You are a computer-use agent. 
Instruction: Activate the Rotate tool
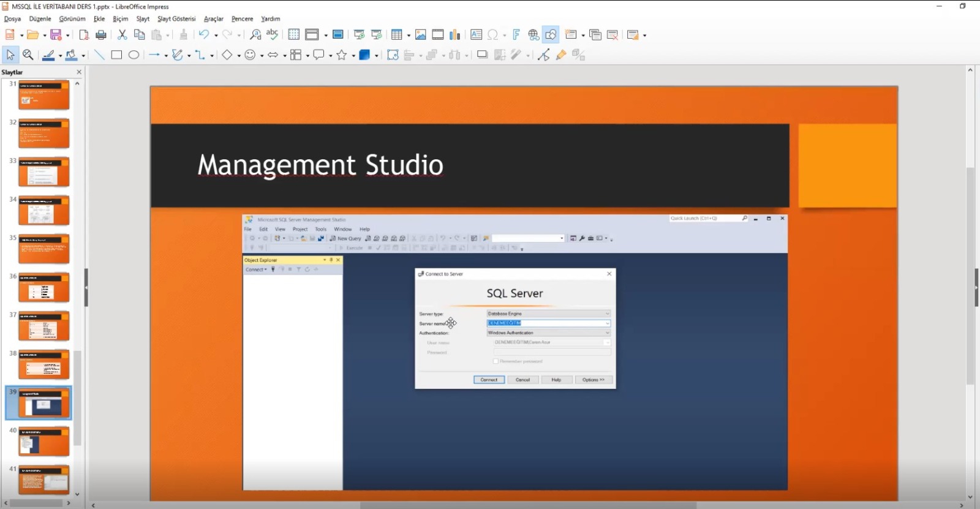pyautogui.click(x=393, y=55)
